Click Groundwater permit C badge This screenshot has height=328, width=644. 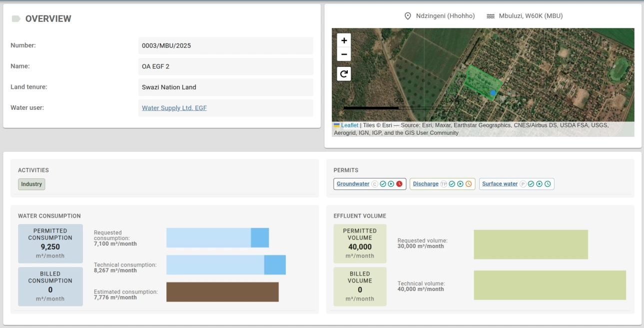pos(375,184)
